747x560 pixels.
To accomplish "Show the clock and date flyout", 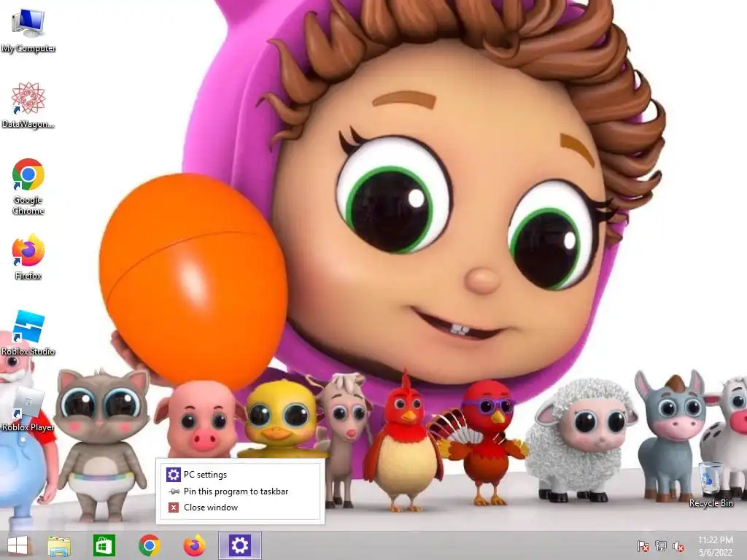I will click(715, 546).
